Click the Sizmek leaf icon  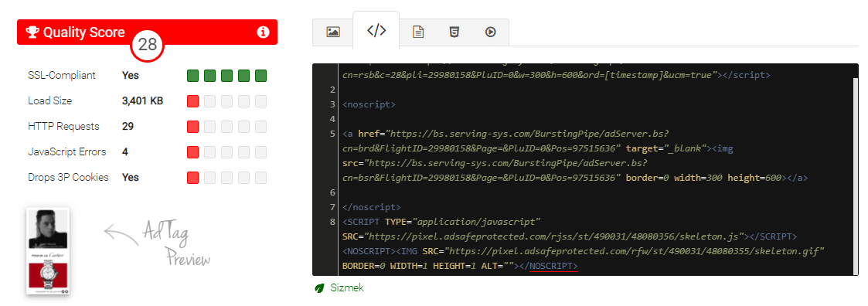319,287
